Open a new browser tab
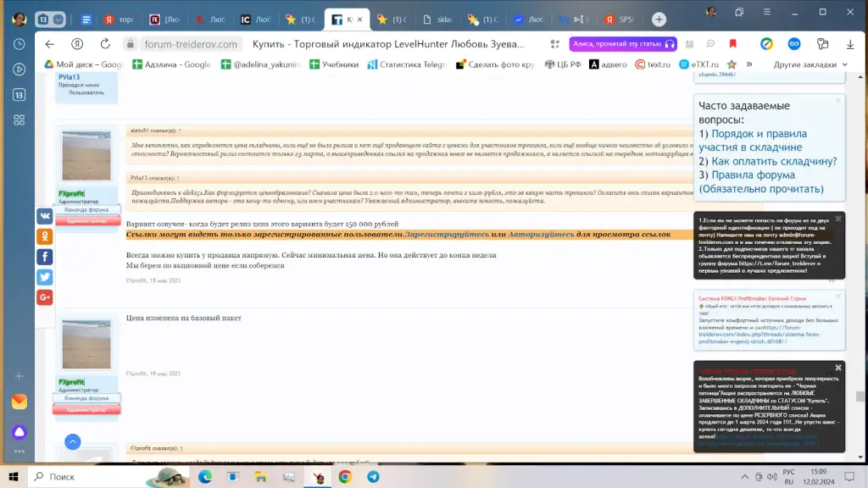The height and width of the screenshot is (488, 868). [659, 19]
